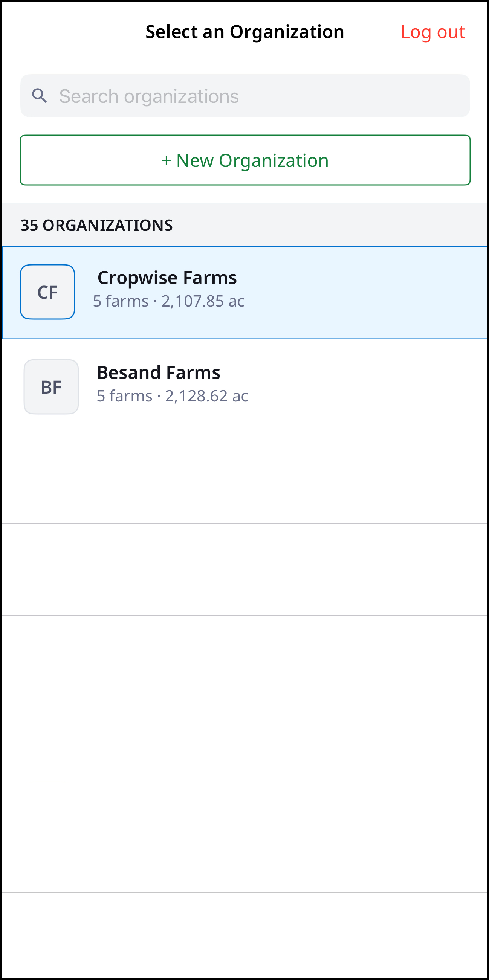Screen dimensions: 489x980
Task: Click the 2,107.85 ac acreage value
Action: tap(202, 301)
